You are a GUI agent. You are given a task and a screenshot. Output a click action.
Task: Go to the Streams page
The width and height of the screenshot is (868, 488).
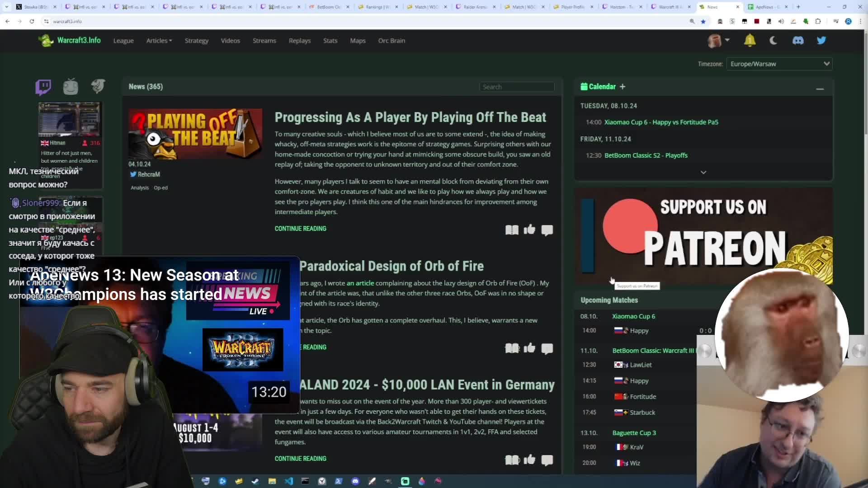pyautogui.click(x=264, y=41)
